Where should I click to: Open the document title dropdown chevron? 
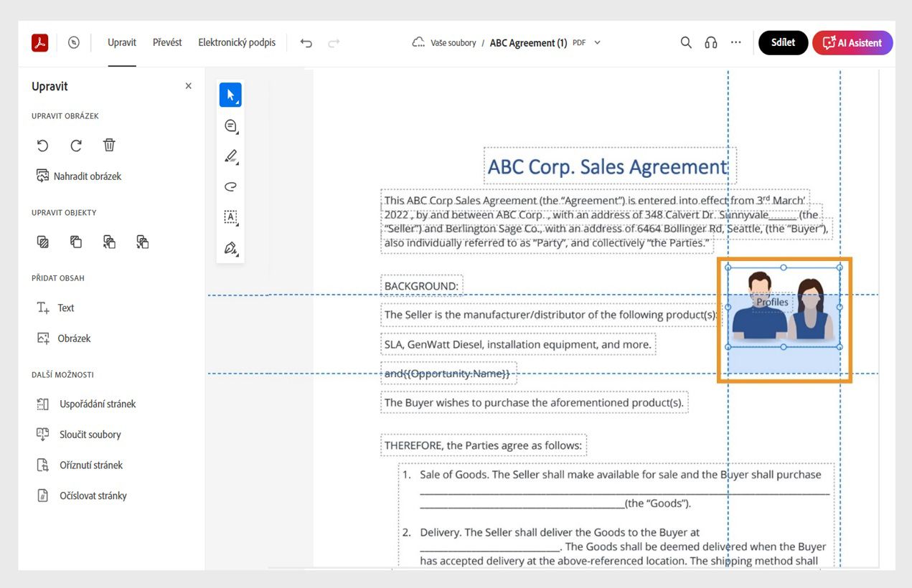(x=598, y=43)
